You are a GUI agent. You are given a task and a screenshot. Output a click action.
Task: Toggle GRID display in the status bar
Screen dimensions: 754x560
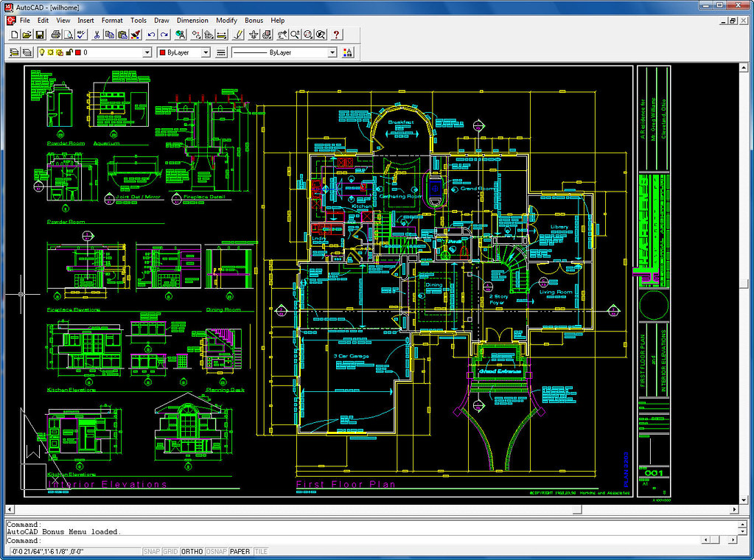pos(170,551)
